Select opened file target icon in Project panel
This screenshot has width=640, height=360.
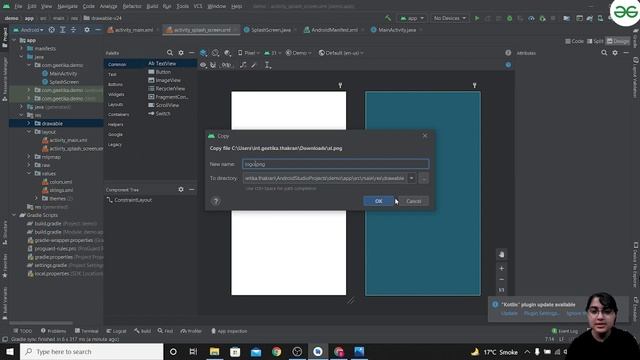(x=51, y=30)
